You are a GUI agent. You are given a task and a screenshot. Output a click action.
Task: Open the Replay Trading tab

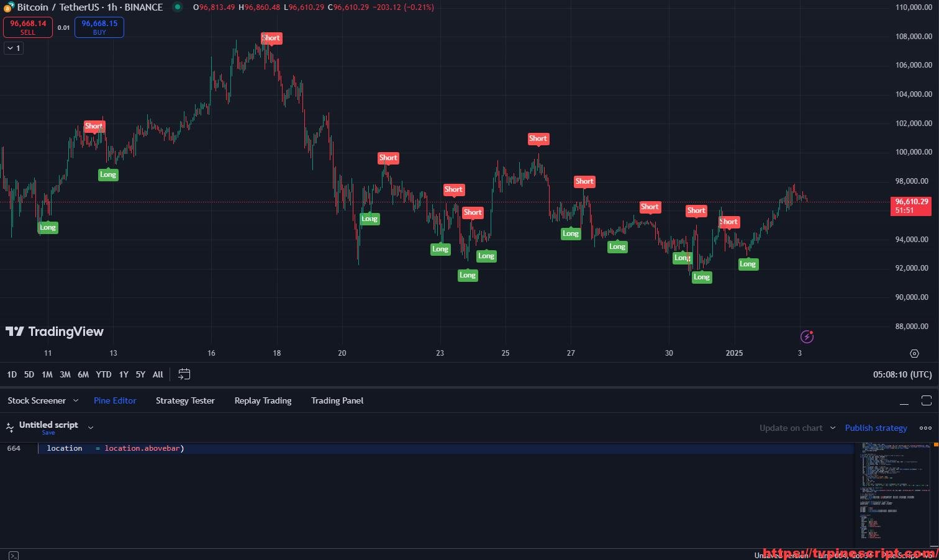[263, 400]
